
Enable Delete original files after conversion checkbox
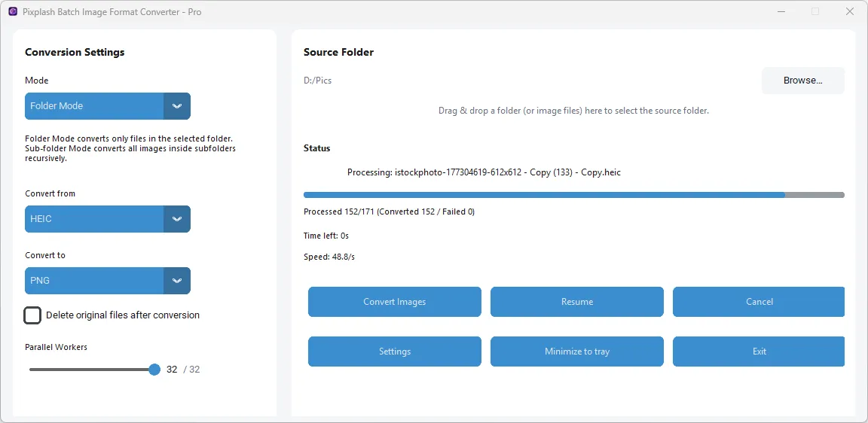pos(32,315)
